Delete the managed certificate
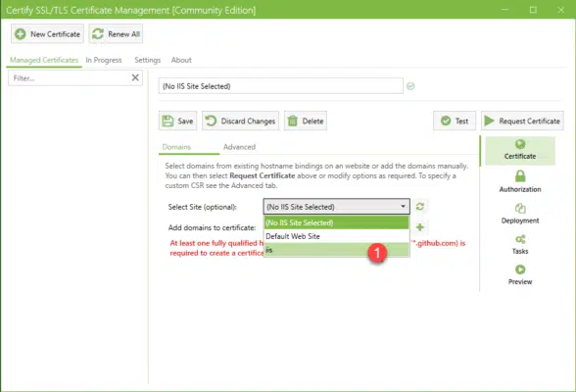This screenshot has width=576, height=392. click(x=306, y=121)
